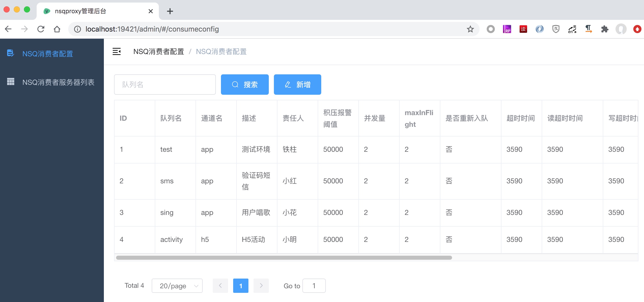Open the Chrome profile avatar
This screenshot has height=302, width=644.
621,29
